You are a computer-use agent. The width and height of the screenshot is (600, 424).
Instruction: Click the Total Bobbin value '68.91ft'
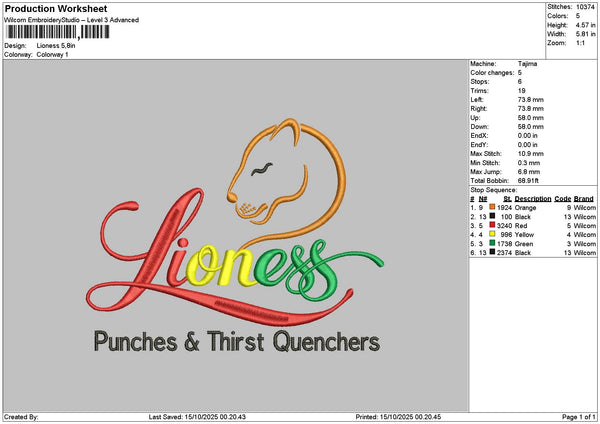(528, 181)
